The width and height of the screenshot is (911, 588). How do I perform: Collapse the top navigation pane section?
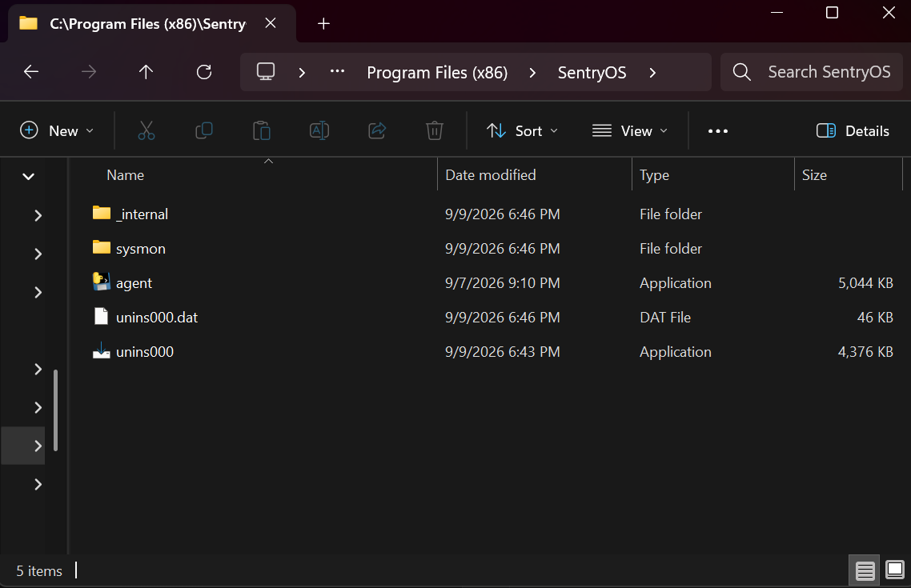click(28, 176)
